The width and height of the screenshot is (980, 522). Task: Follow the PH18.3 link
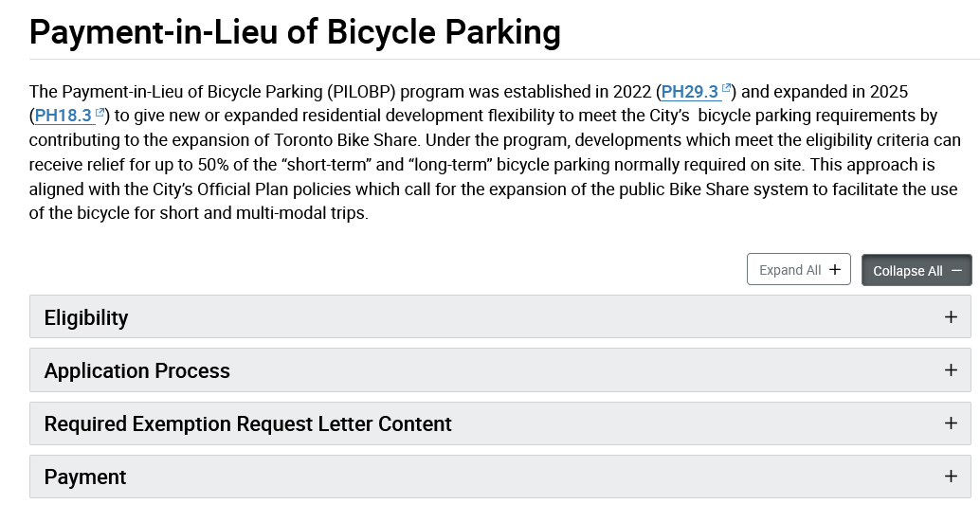click(63, 117)
